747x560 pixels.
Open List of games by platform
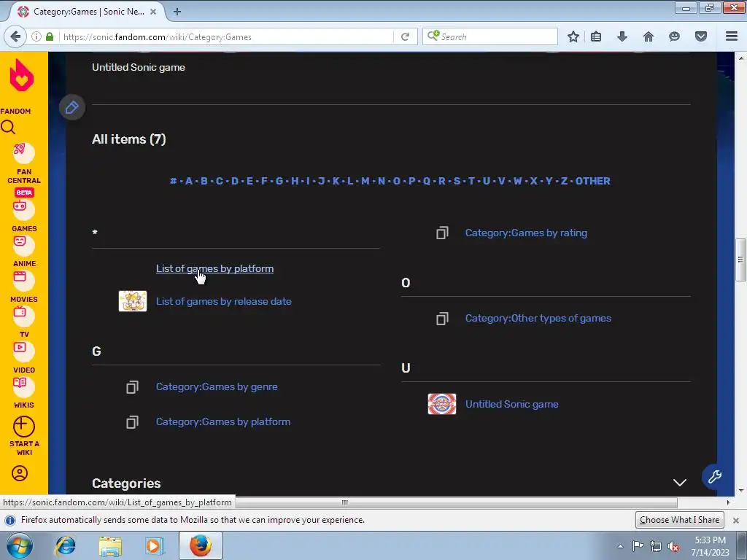point(215,268)
